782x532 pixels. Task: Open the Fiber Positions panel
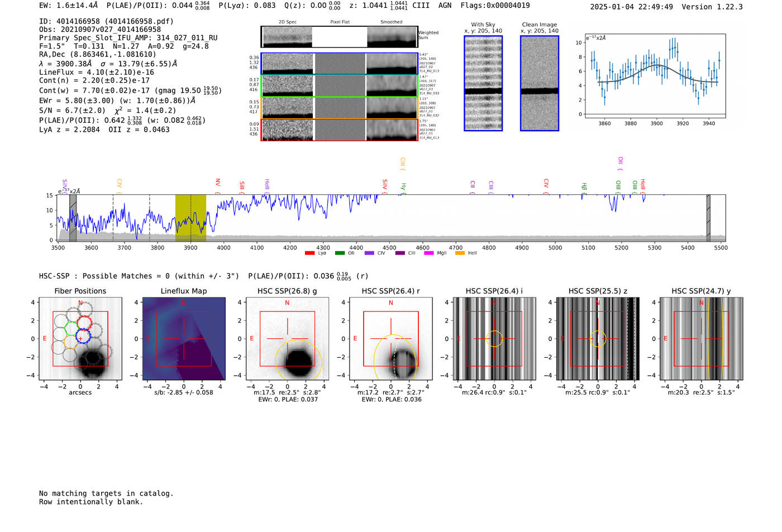coord(80,339)
